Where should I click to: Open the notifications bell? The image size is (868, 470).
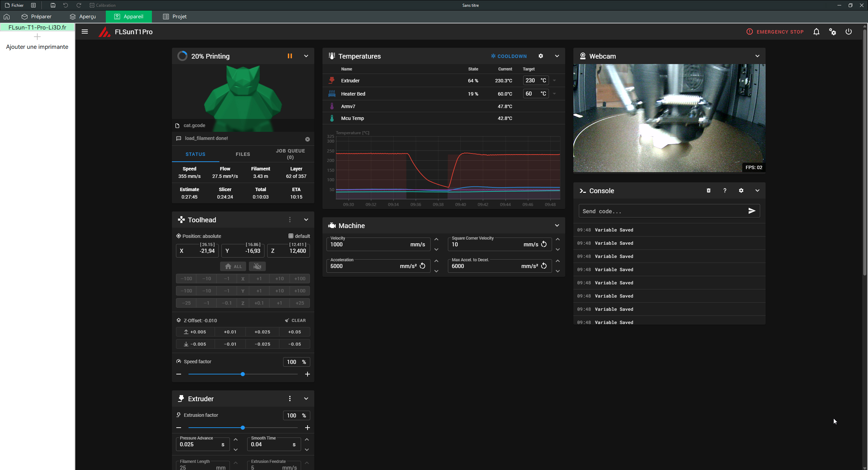(816, 32)
